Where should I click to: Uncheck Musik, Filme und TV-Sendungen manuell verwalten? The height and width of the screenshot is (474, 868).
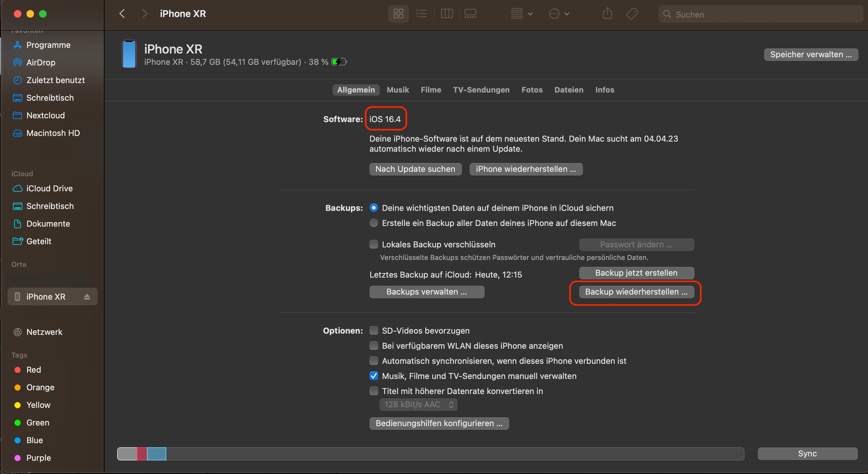[374, 376]
